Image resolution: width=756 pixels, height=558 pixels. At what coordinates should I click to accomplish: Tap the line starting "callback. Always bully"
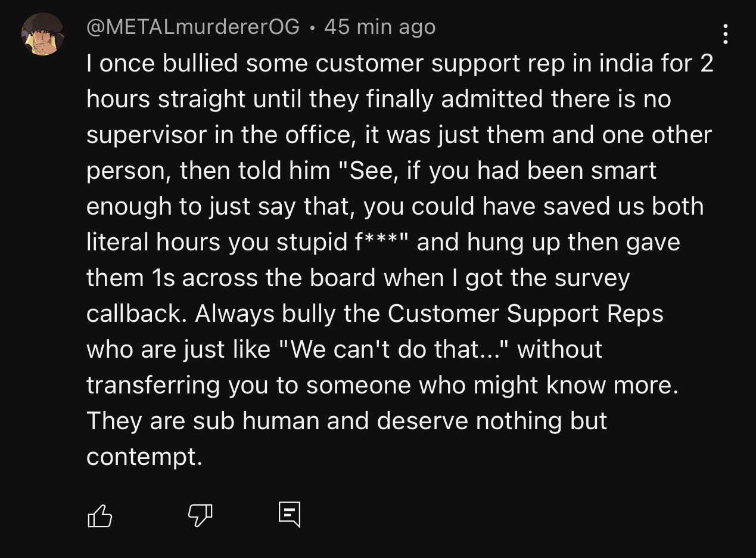pos(375,314)
